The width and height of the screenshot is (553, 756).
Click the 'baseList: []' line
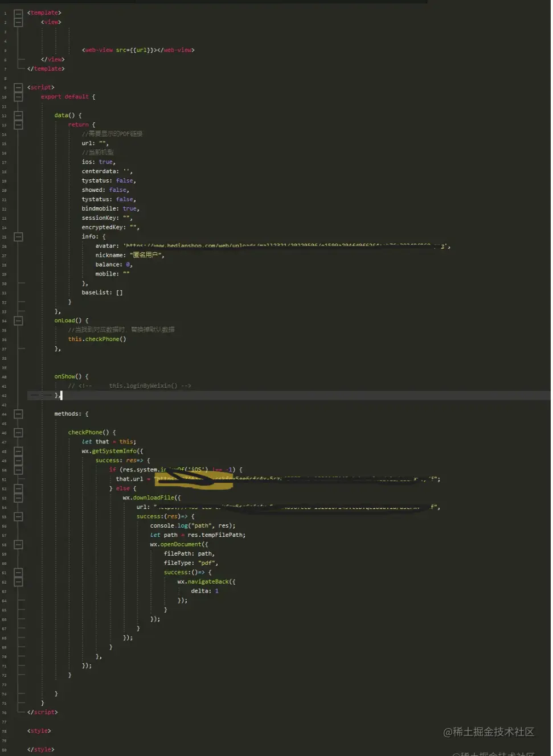point(102,293)
